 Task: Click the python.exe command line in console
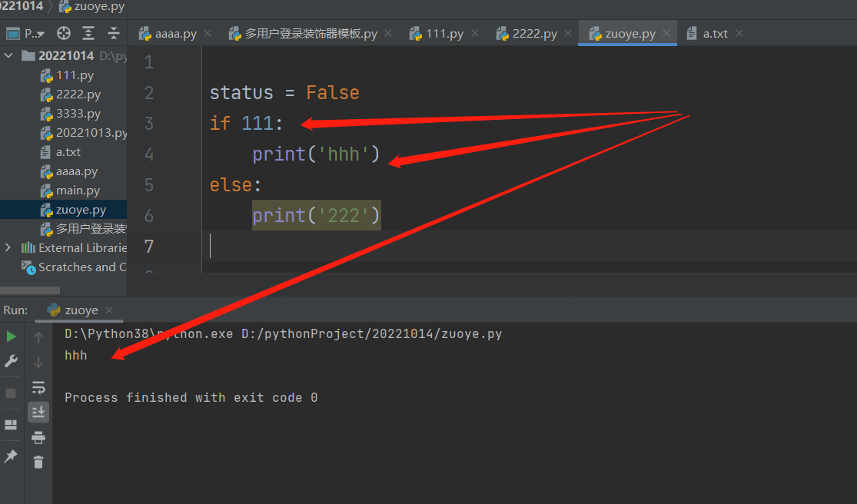[283, 334]
